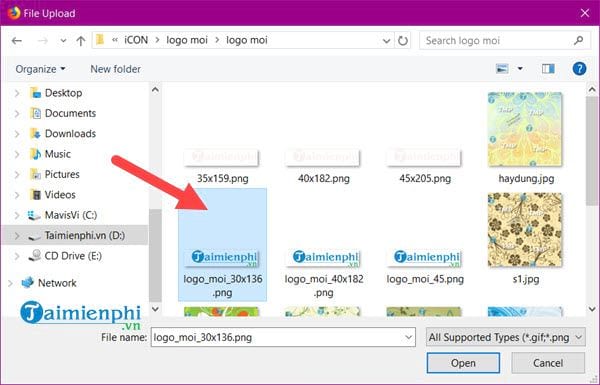Select logo_moi_30x136.png file

[222, 245]
